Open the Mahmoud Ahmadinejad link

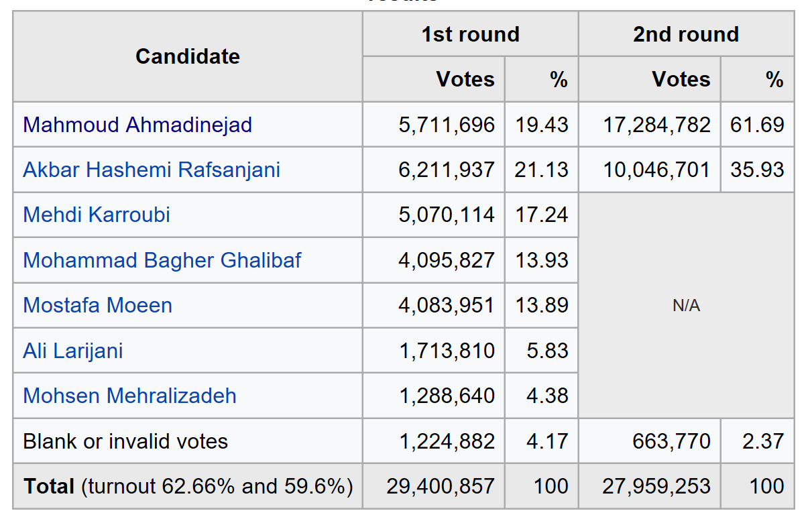pos(137,125)
